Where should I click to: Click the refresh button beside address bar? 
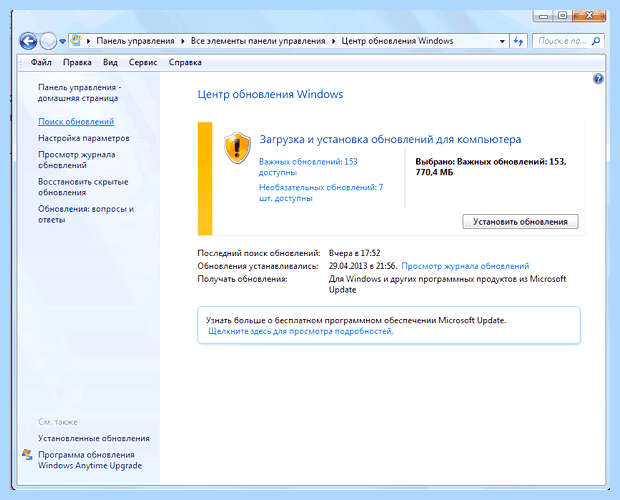(518, 41)
